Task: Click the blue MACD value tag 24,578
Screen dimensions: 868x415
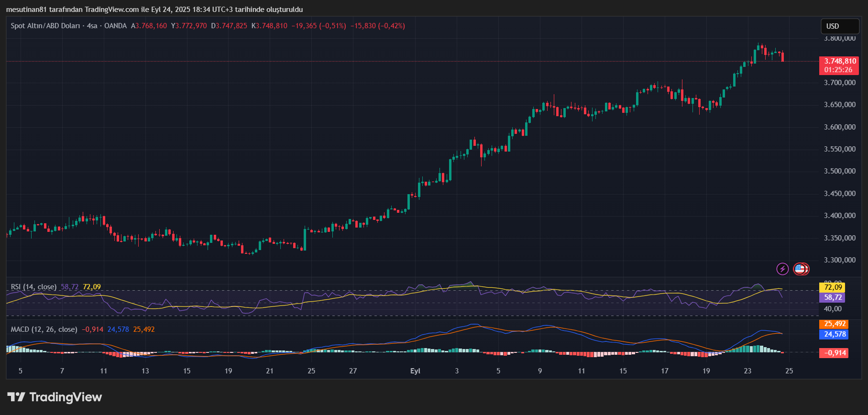Action: pyautogui.click(x=835, y=334)
